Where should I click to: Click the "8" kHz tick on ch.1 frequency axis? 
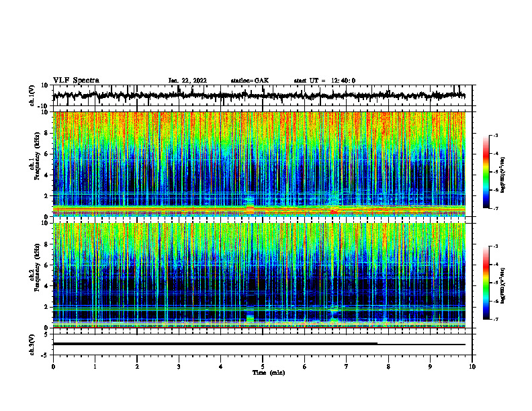coord(46,133)
